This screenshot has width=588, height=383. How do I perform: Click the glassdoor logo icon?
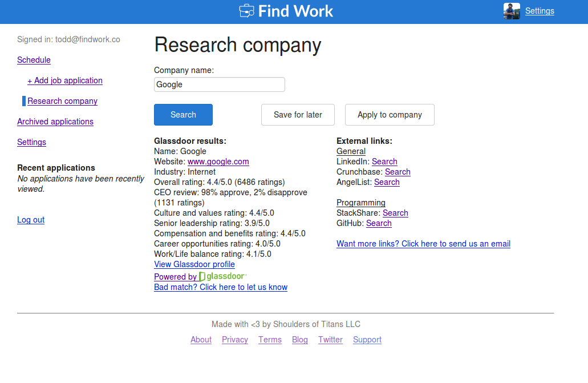pos(223,276)
